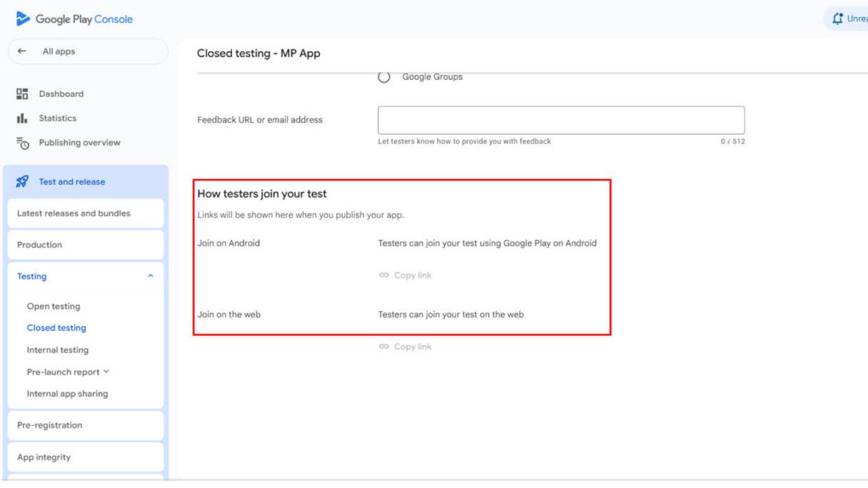Click the link icon under Join on Android
Screen dimensions: 868x488
(x=384, y=275)
